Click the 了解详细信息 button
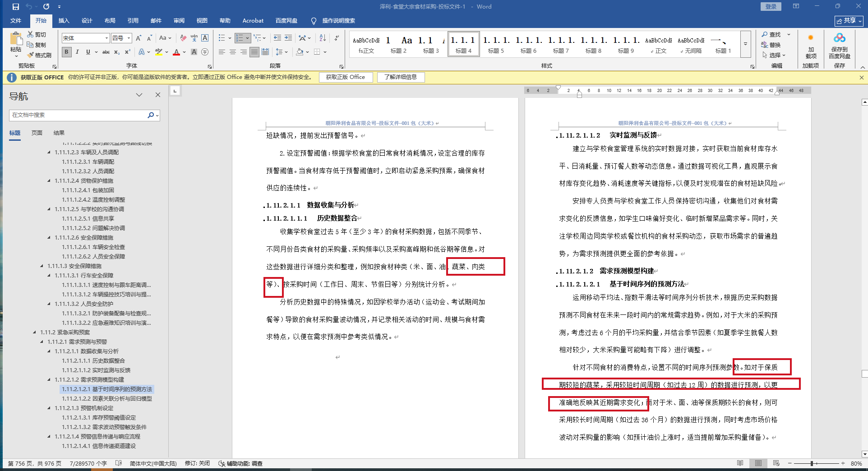The height and width of the screenshot is (471, 868). (401, 77)
